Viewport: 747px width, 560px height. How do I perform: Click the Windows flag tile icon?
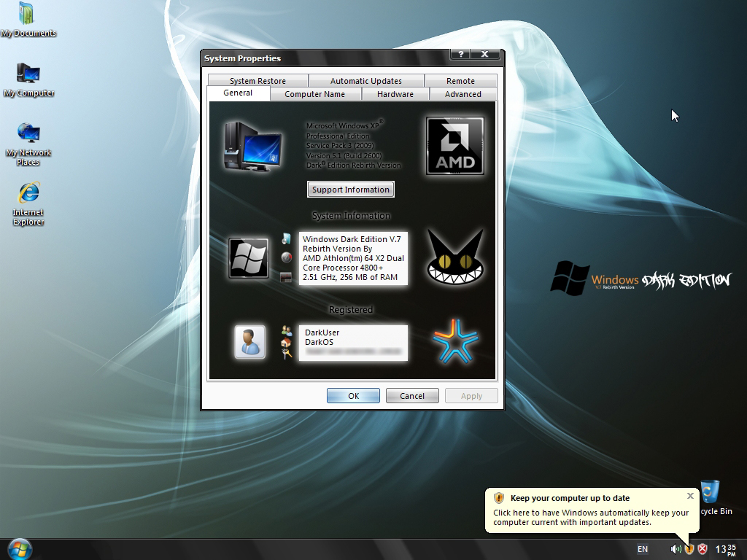[248, 257]
